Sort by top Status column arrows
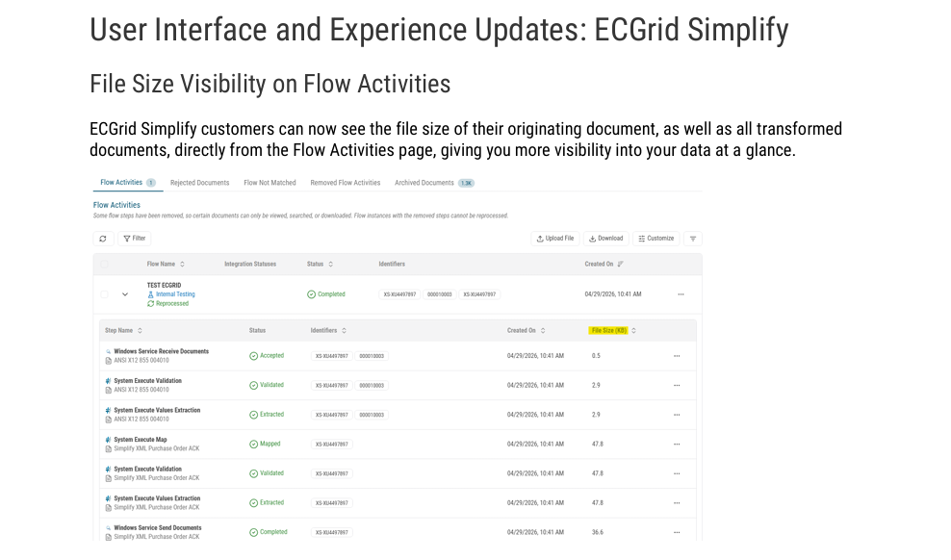Image resolution: width=951 pixels, height=560 pixels. point(330,265)
